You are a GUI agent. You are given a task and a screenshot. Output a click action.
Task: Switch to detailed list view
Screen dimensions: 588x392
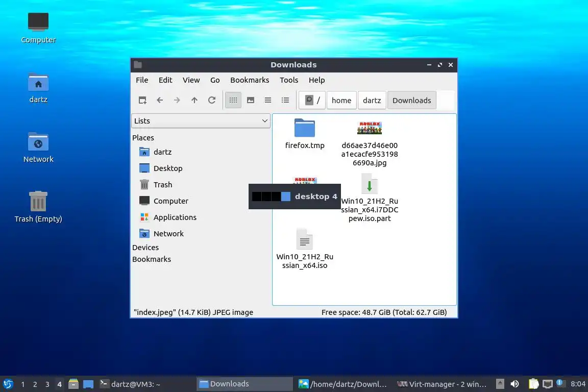[x=285, y=100]
